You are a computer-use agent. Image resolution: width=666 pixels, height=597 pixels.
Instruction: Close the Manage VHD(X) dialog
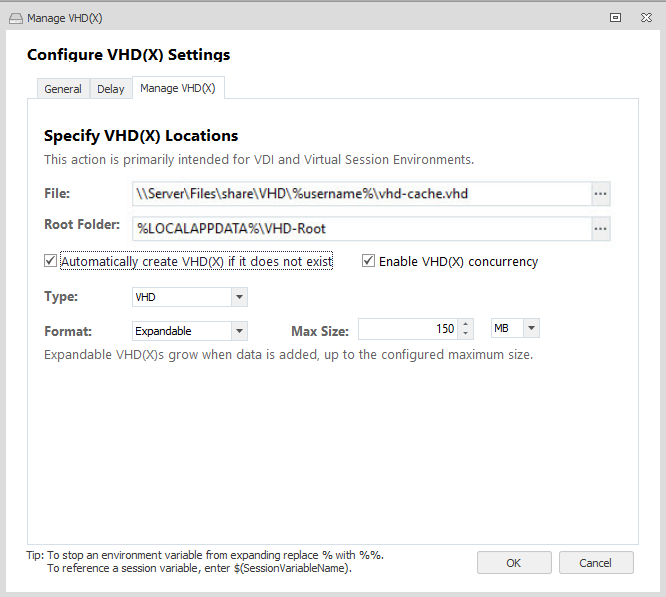coord(645,17)
